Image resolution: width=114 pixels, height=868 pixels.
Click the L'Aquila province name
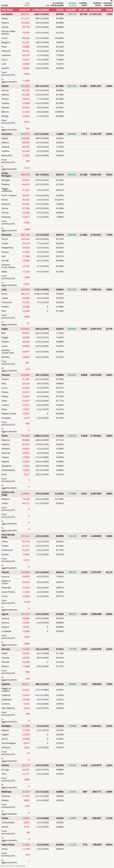click(5, 657)
